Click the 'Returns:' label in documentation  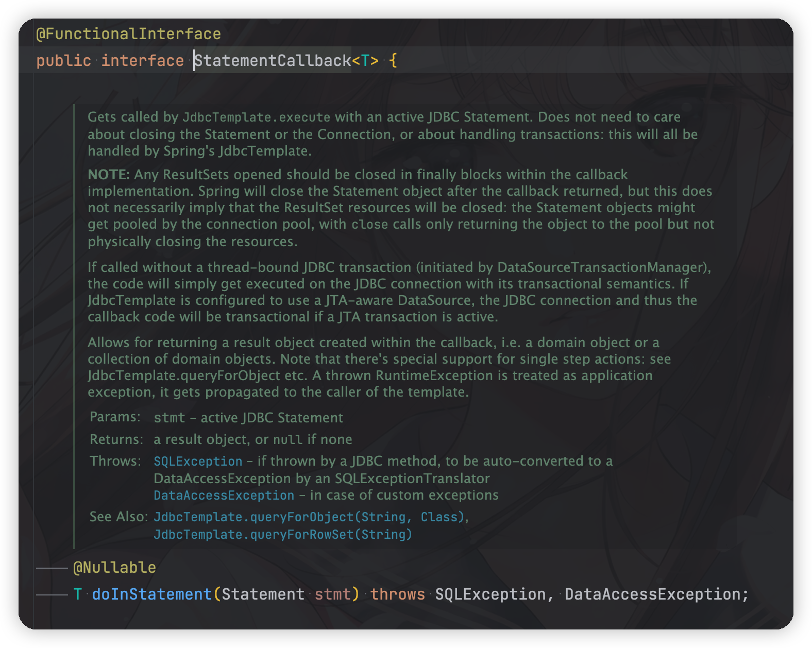pos(117,439)
